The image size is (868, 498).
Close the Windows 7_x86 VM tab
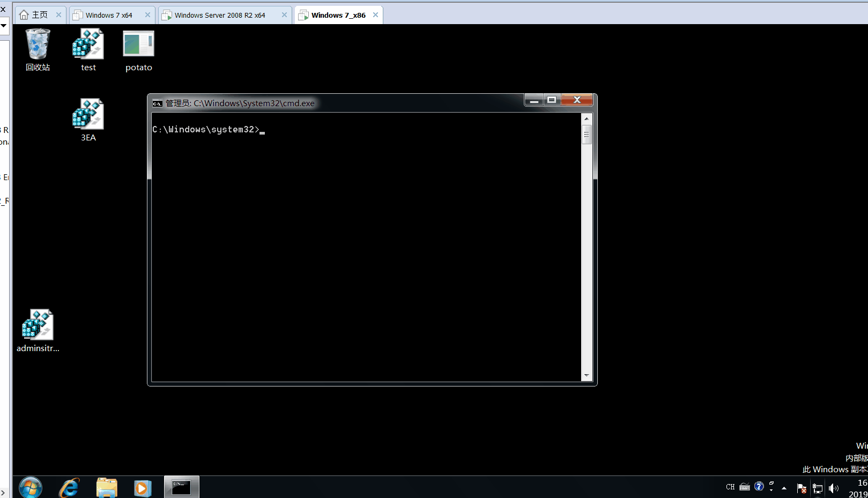click(x=375, y=15)
